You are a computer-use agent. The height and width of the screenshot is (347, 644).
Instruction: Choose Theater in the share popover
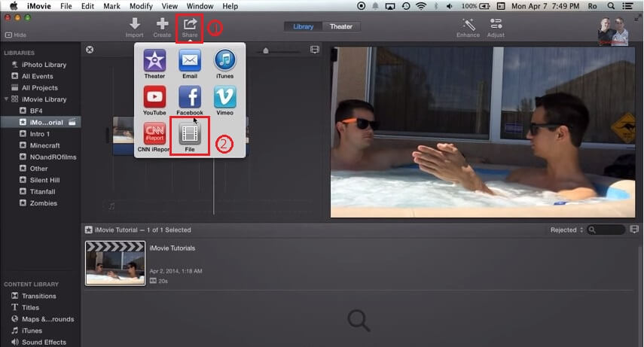pos(154,64)
